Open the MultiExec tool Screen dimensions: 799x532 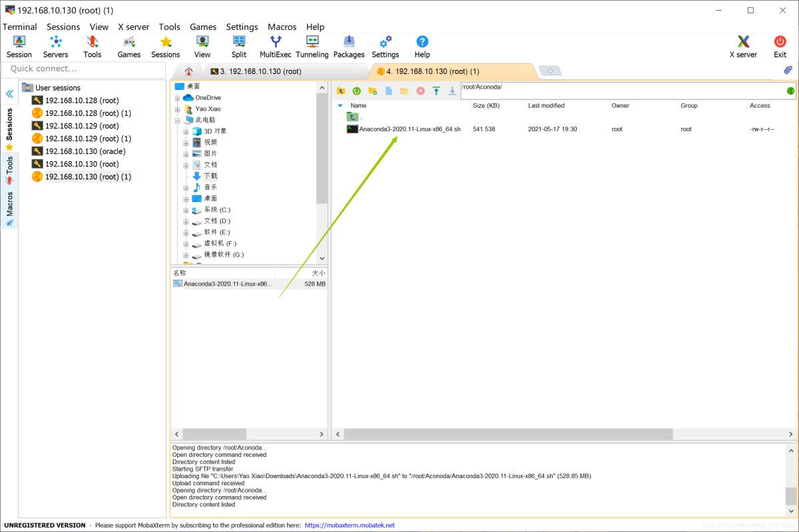click(x=275, y=45)
